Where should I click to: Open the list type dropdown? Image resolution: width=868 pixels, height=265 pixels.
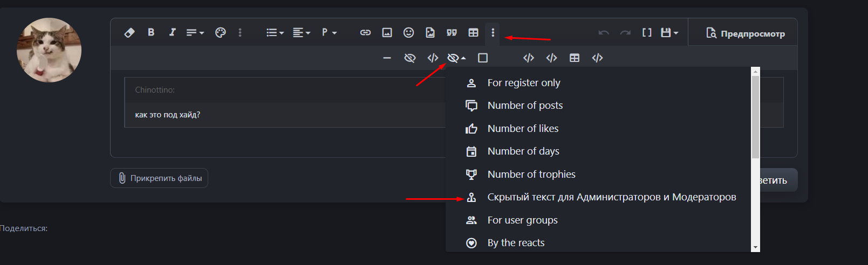coord(275,33)
